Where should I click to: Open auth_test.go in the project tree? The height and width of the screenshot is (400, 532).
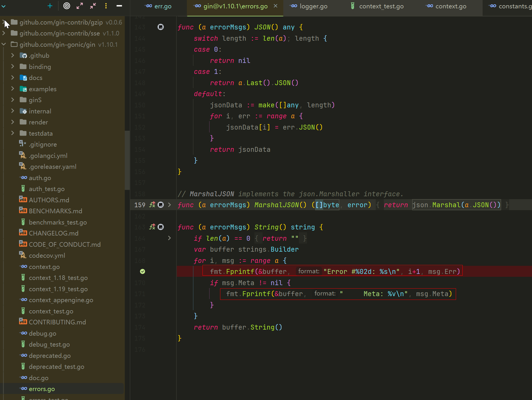(46, 189)
